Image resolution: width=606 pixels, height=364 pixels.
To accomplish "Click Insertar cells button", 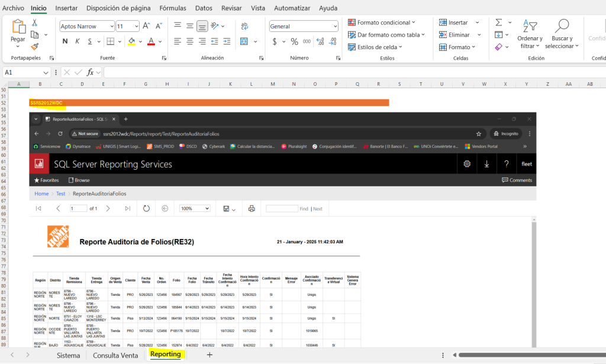I will 454,22.
